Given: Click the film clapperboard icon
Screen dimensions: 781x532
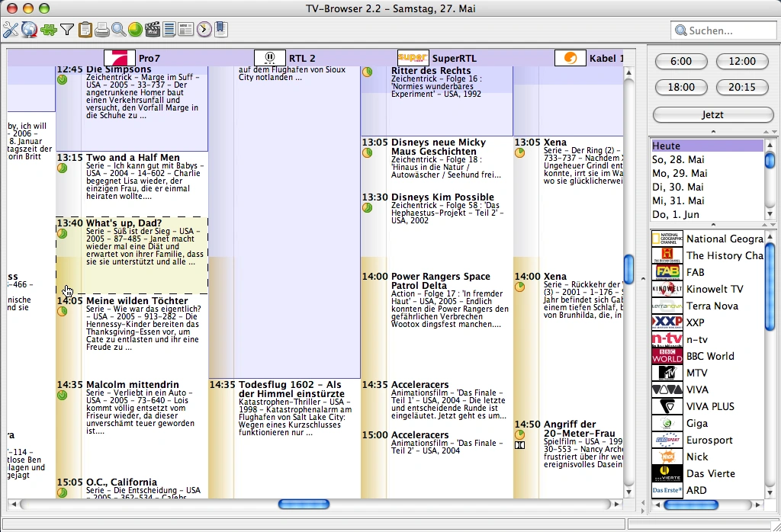Looking at the screenshot, I should click(153, 30).
